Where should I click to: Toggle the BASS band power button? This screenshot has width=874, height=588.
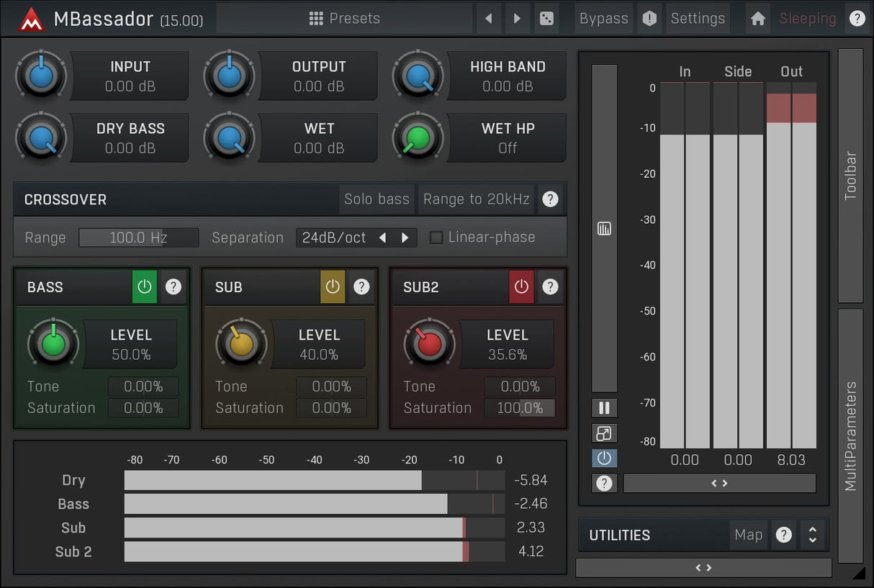pyautogui.click(x=144, y=287)
